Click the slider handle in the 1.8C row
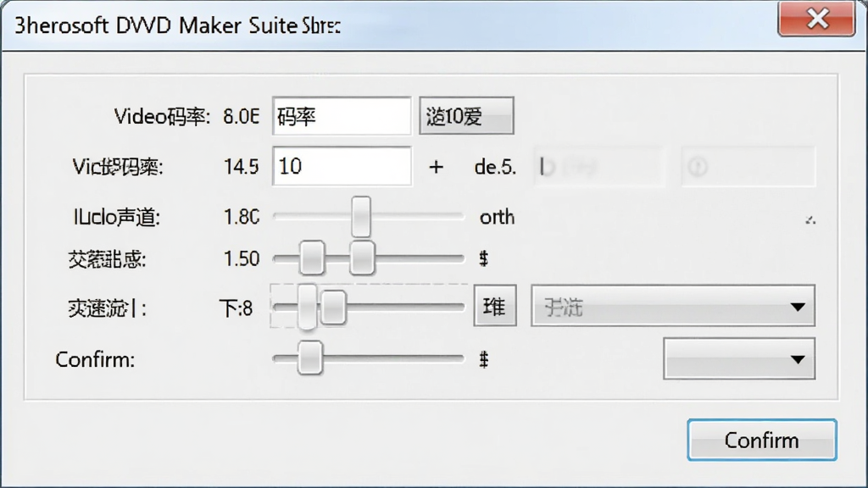 pos(361,216)
